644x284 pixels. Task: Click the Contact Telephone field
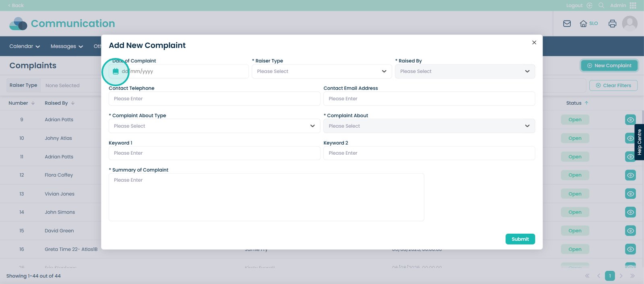point(215,99)
